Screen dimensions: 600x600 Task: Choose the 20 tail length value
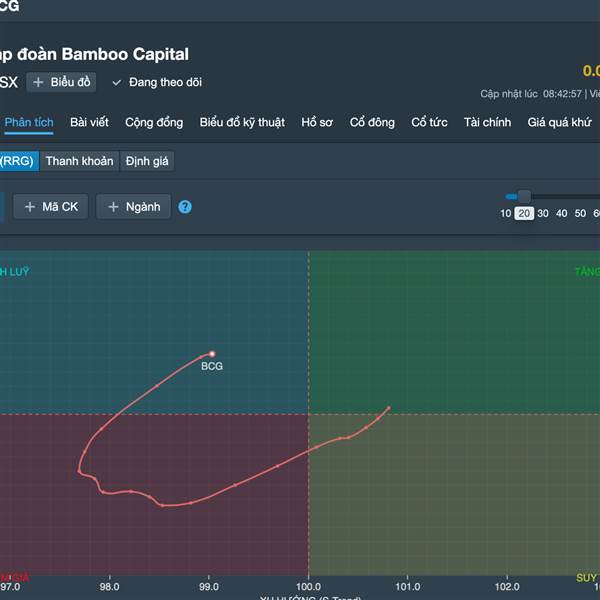pos(524,214)
